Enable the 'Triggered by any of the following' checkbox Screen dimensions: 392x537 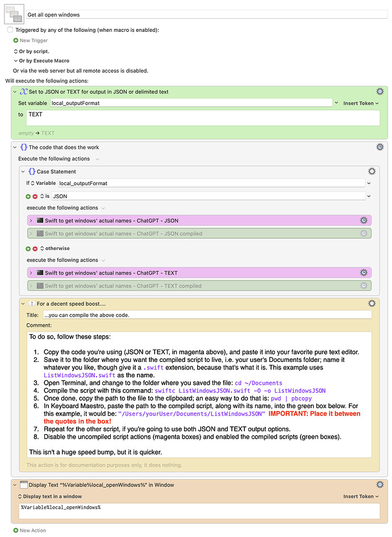coord(10,30)
